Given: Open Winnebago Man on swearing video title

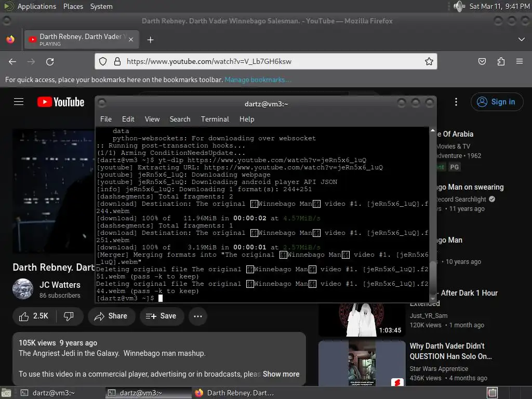Looking at the screenshot, I should click(x=471, y=187).
